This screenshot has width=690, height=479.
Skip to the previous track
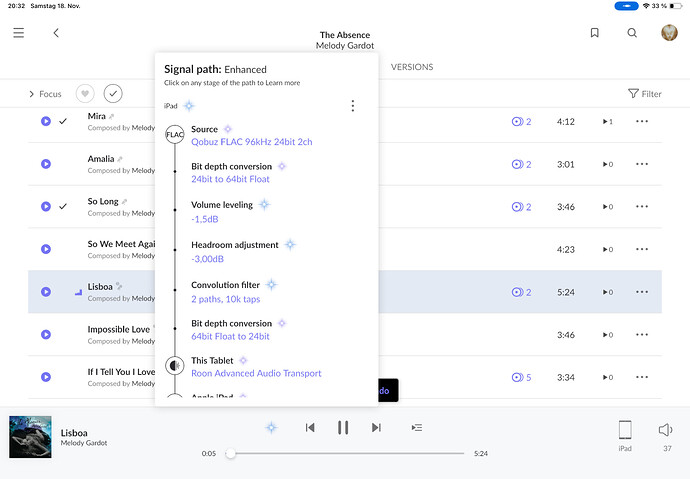click(x=310, y=428)
